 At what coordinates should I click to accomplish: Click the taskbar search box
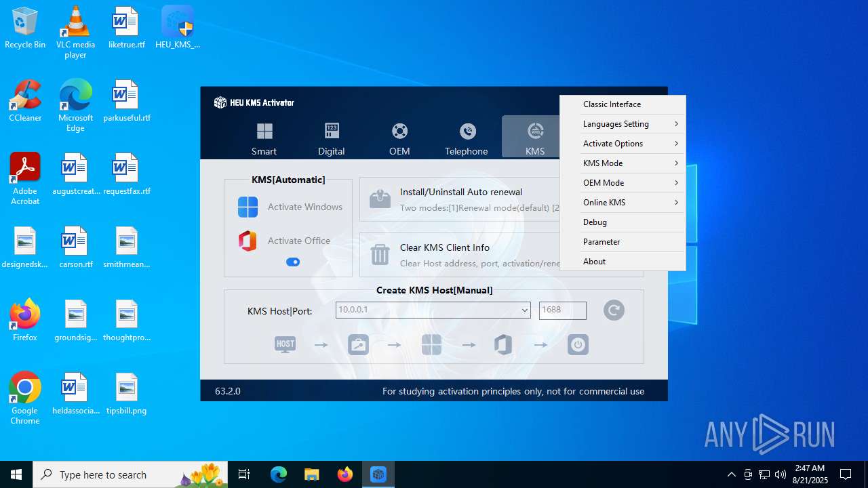131,474
